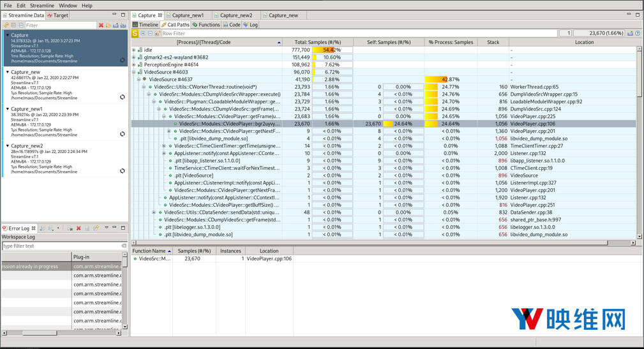Screen dimensions: 644x349
Task: Expand the idle process row
Action: [134, 50]
